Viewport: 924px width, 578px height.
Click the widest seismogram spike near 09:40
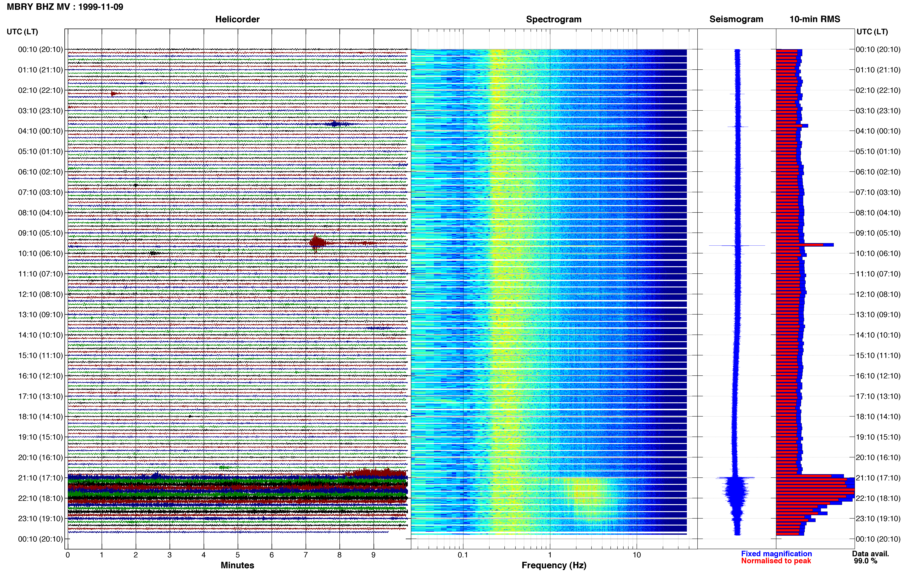coord(737,245)
